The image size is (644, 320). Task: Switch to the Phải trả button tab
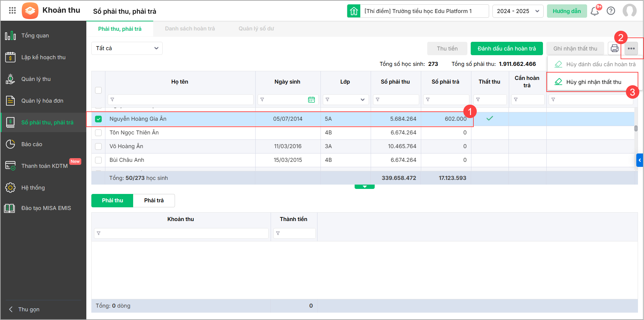tap(154, 201)
